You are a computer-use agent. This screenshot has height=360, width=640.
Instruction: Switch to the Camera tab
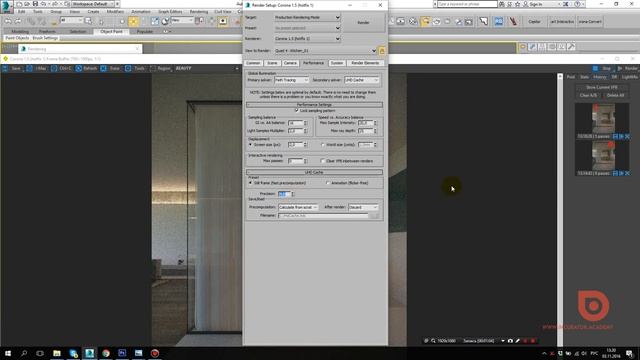coord(290,63)
